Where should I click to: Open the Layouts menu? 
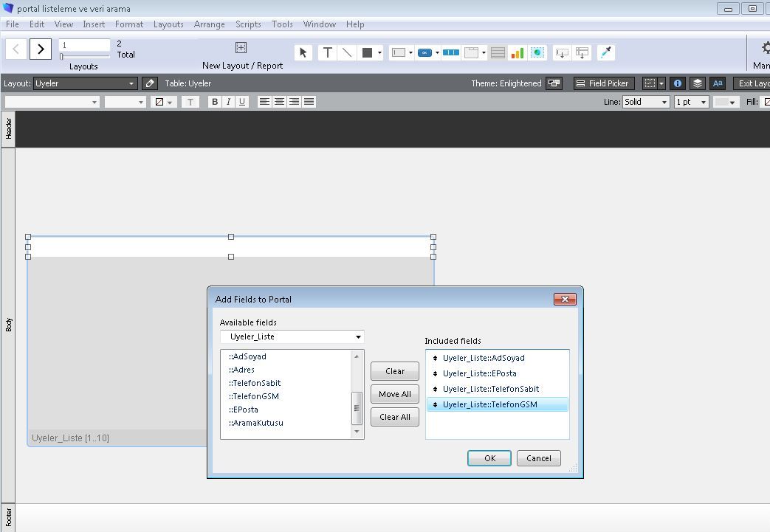click(168, 24)
